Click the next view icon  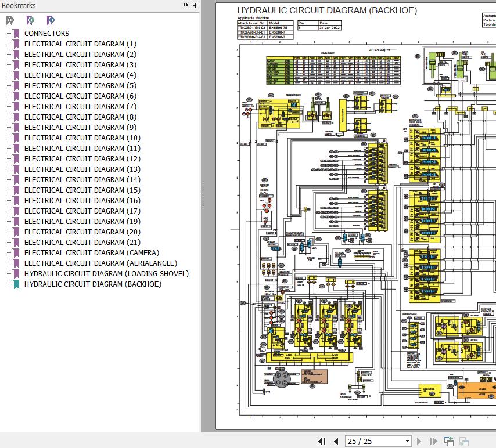click(x=464, y=442)
